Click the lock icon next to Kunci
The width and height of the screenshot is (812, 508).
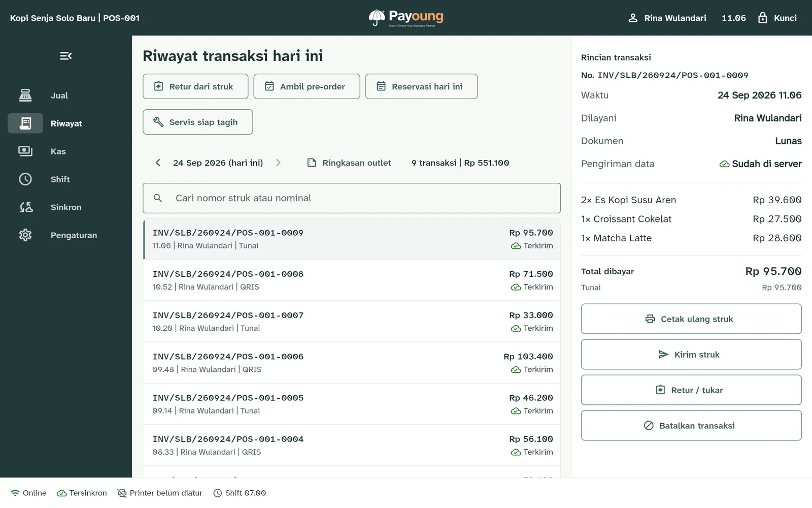click(x=762, y=18)
